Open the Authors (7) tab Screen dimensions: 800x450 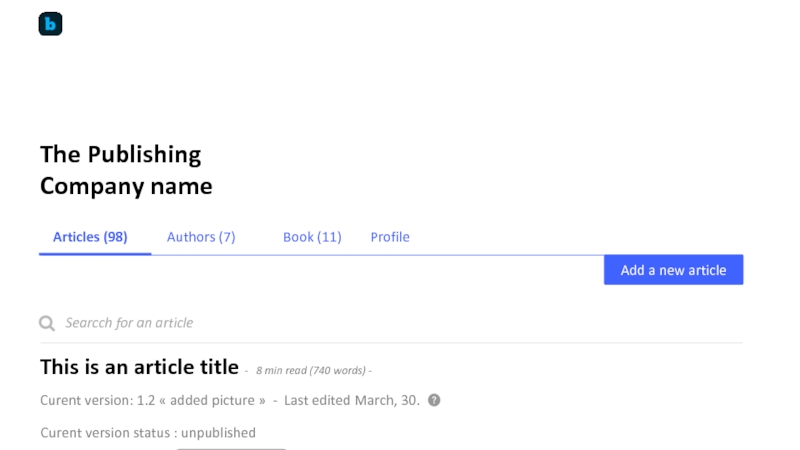(x=201, y=237)
